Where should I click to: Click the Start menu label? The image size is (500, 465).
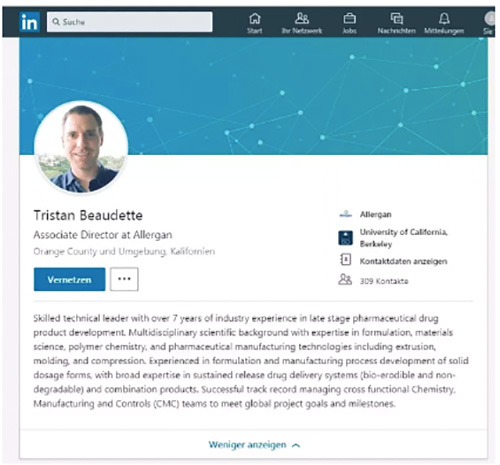coord(255,31)
